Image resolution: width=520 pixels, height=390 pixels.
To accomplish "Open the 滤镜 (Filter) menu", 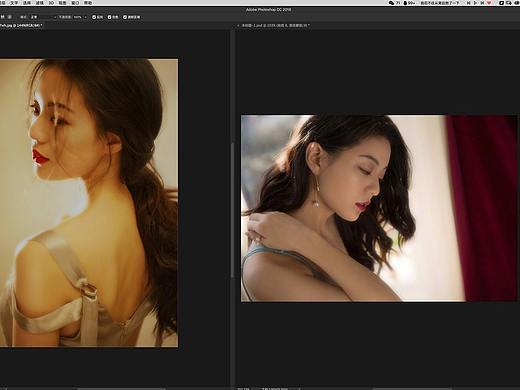I will 40,3.
